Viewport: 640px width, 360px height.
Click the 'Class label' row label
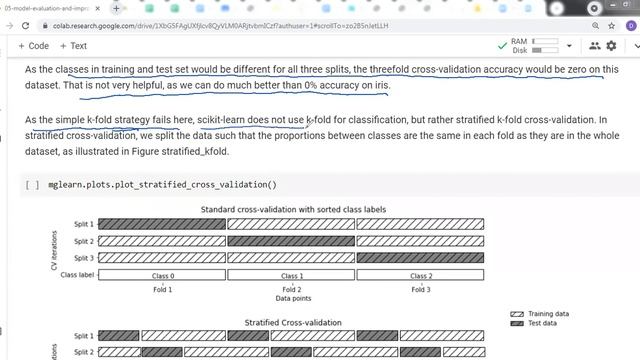click(77, 275)
